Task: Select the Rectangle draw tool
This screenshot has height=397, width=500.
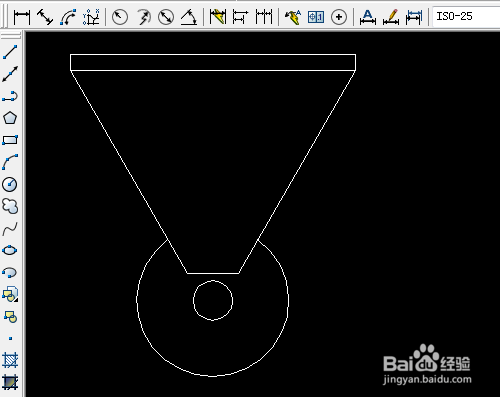Action: [x=10, y=140]
